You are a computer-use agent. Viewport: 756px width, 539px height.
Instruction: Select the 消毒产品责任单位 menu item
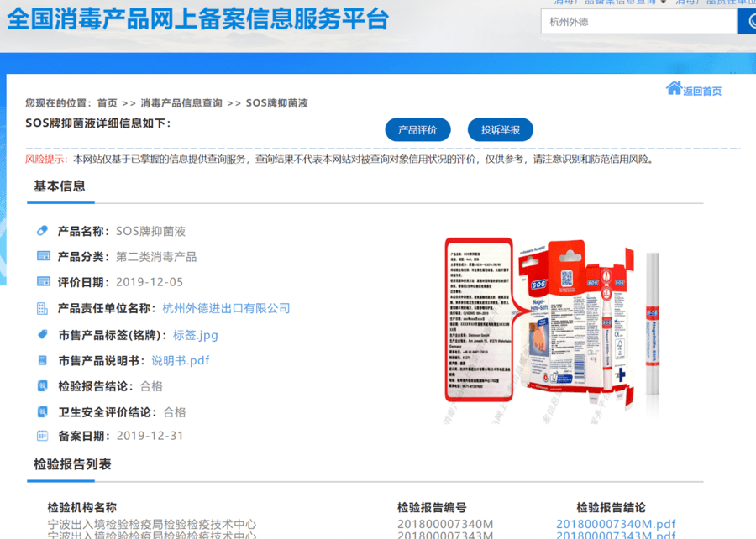(x=720, y=3)
